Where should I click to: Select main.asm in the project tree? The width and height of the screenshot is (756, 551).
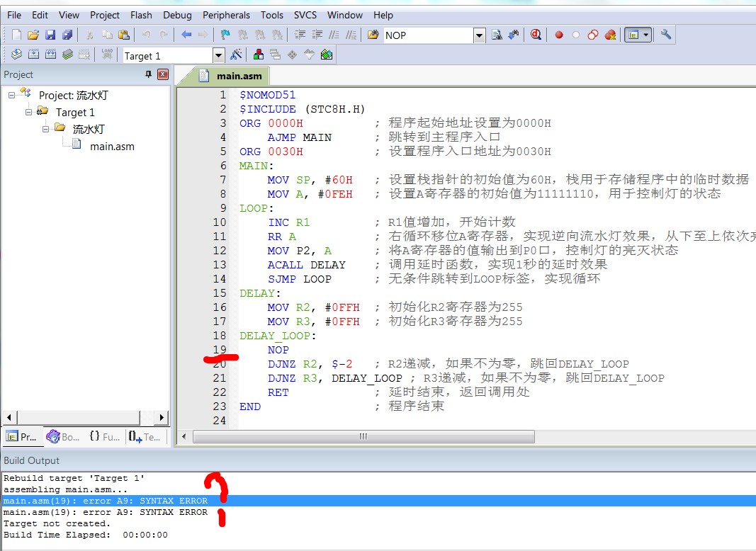112,146
